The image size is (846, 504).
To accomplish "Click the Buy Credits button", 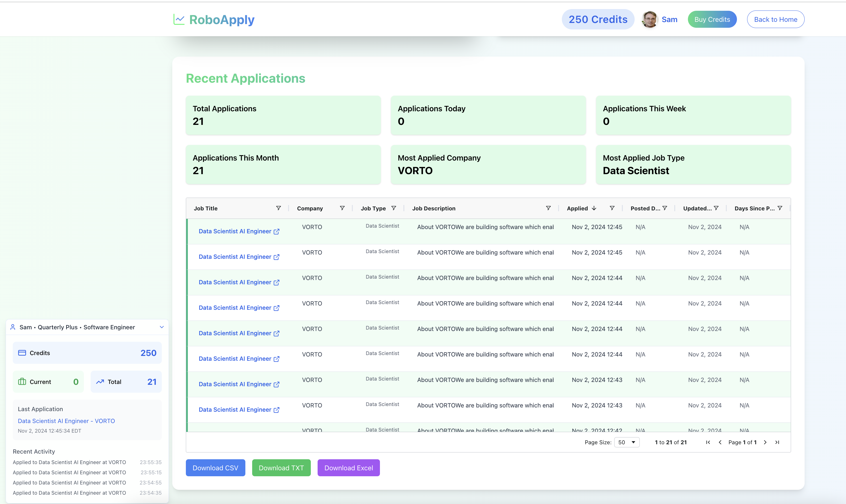I will pos(712,19).
